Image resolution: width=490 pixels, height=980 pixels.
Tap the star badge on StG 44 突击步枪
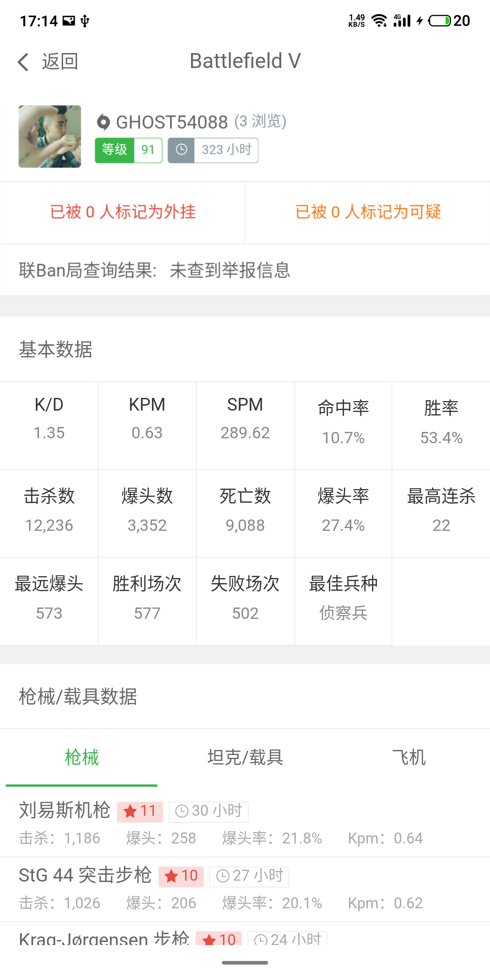(181, 876)
